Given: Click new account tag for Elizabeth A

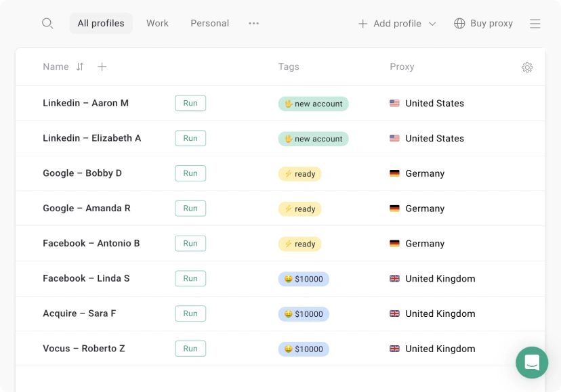Looking at the screenshot, I should 313,139.
